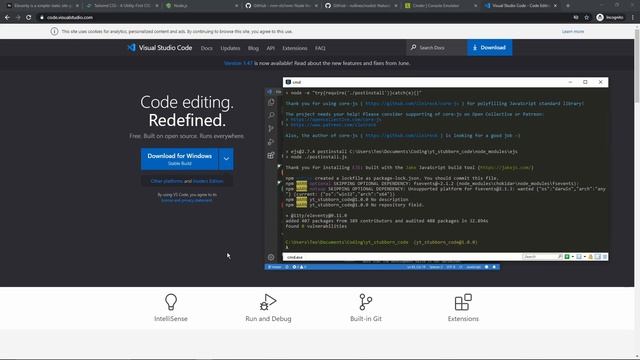Viewport: 640px width, 360px height.
Task: Click Download for Windows Stable Build
Action: [x=180, y=159]
